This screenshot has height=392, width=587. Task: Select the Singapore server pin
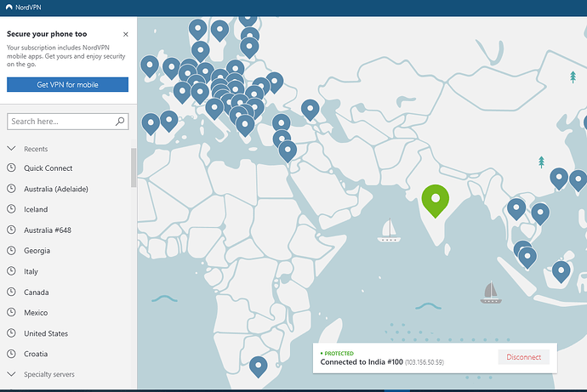[527, 257]
